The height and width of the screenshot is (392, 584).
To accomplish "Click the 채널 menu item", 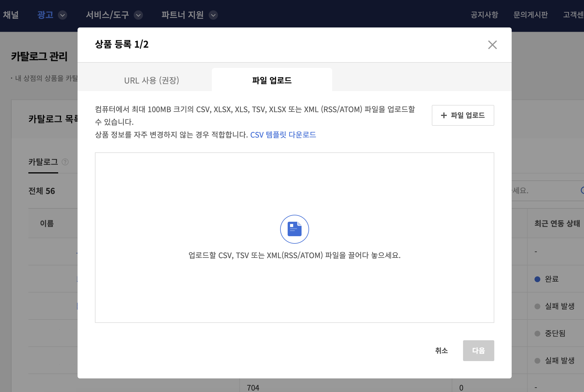I will click(11, 15).
